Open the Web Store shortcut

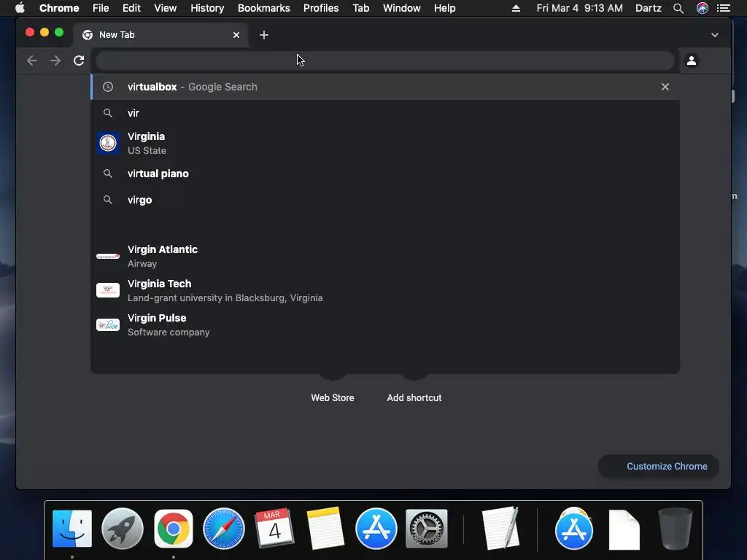point(333,397)
